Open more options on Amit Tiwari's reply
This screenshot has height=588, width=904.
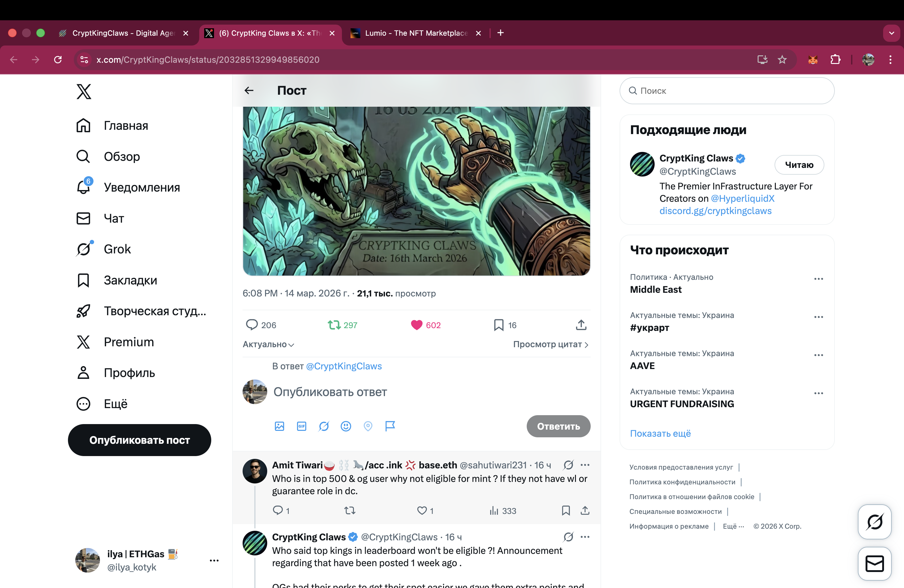point(585,465)
